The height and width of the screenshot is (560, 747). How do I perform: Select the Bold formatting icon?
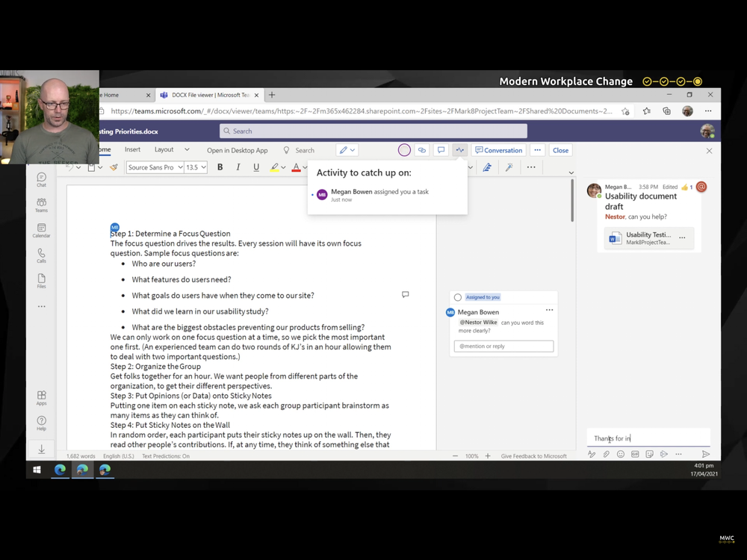tap(220, 167)
